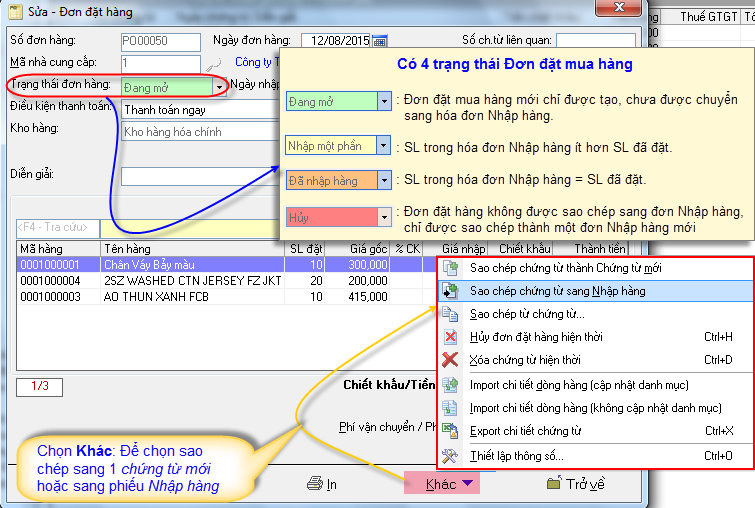Choose Sao chép chứng từ sang Nhập hàng
This screenshot has height=508, width=755.
pos(557,291)
